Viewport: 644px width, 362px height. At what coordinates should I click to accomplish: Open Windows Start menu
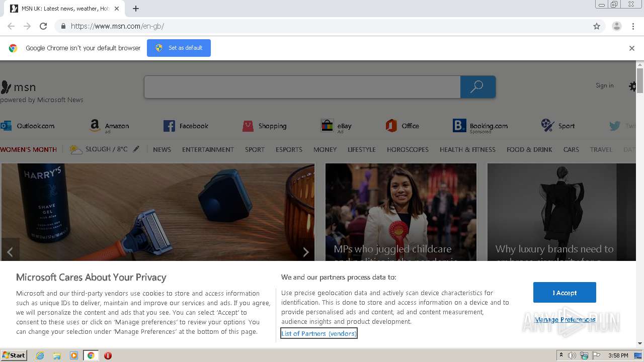(14, 355)
